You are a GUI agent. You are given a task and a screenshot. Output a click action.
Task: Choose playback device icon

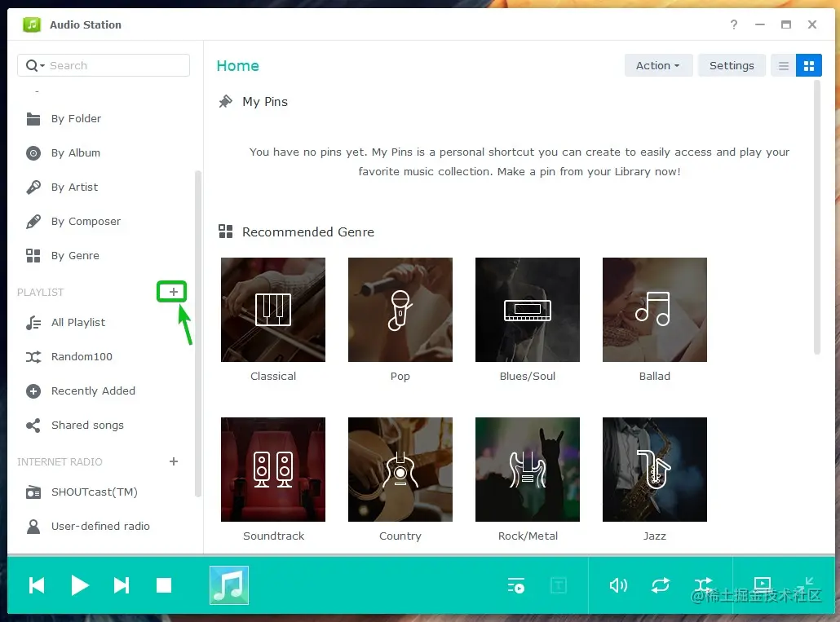762,584
